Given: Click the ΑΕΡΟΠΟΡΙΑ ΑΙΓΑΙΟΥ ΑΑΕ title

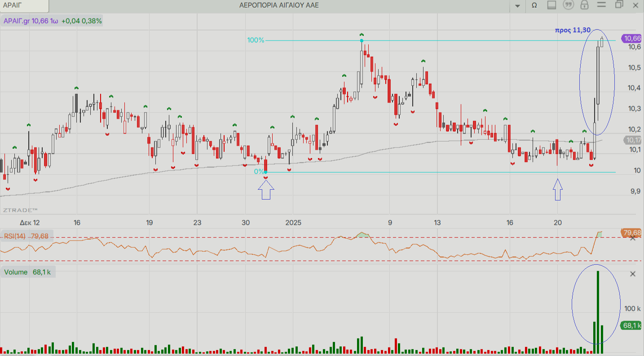Looking at the screenshot, I should click(x=279, y=5).
